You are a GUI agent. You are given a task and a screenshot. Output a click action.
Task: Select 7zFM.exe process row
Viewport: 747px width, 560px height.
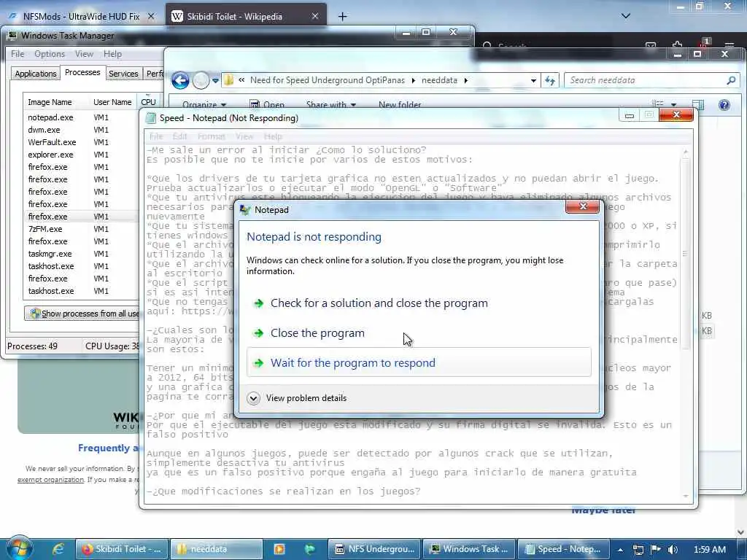[x=81, y=228]
